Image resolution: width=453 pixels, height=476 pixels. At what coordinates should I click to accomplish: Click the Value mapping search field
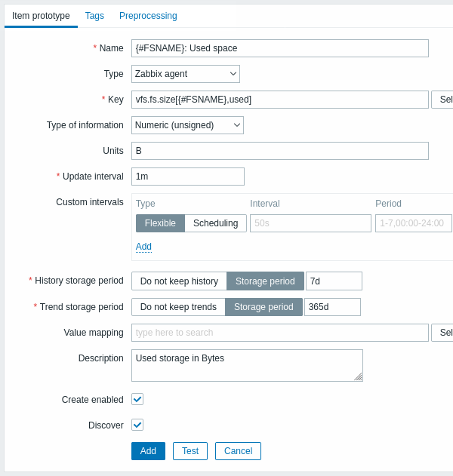point(279,333)
